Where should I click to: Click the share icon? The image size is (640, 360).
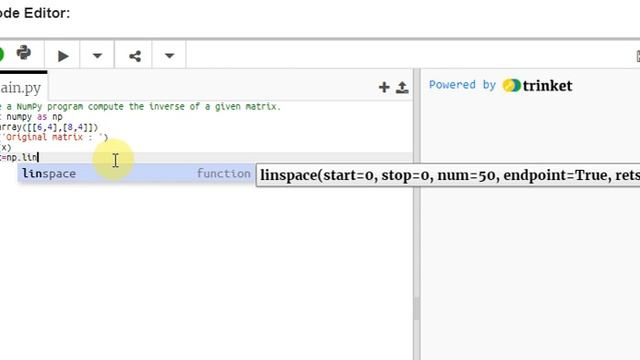[134, 56]
